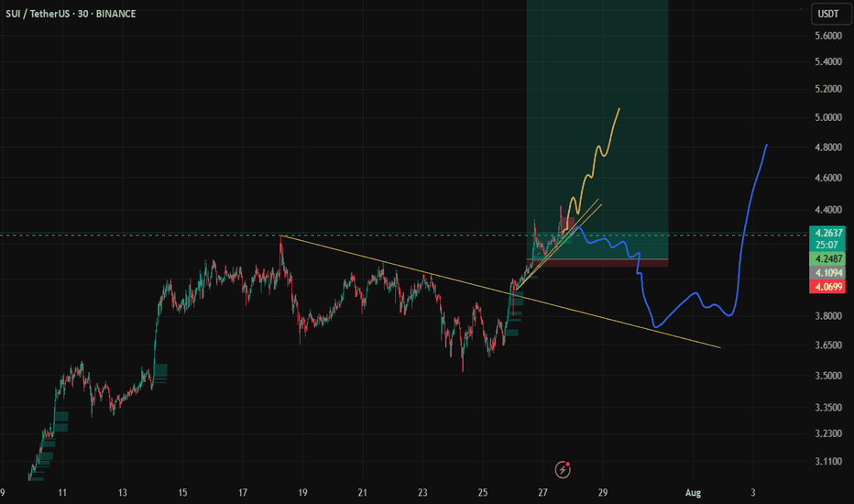Viewport: 854px width, 504px height.
Task: Click the 5.6000 price axis label
Action: [828, 36]
